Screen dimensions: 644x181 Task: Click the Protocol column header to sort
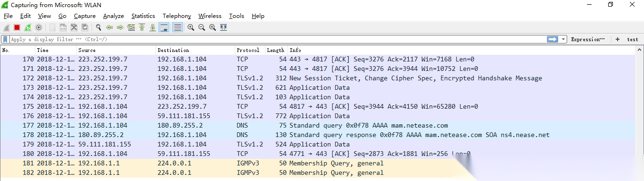coord(249,50)
